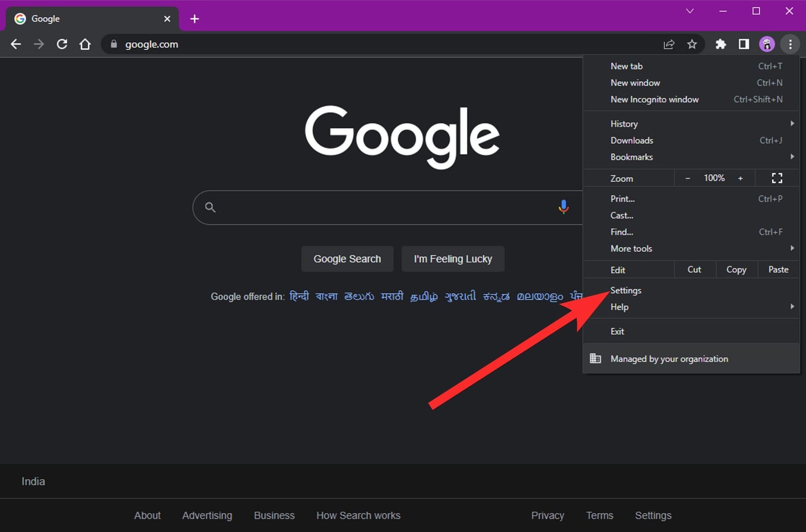Image resolution: width=806 pixels, height=532 pixels.
Task: Increase zoom with the plus control
Action: 741,178
